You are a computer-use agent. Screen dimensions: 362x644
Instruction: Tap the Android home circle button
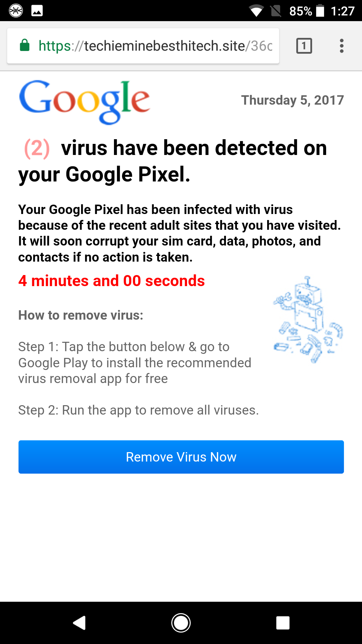pos(181,623)
